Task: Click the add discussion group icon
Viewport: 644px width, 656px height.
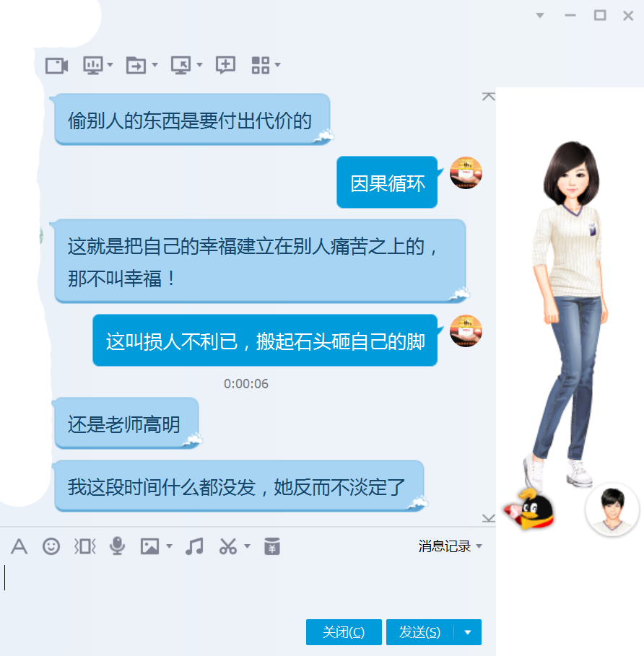Action: (226, 66)
